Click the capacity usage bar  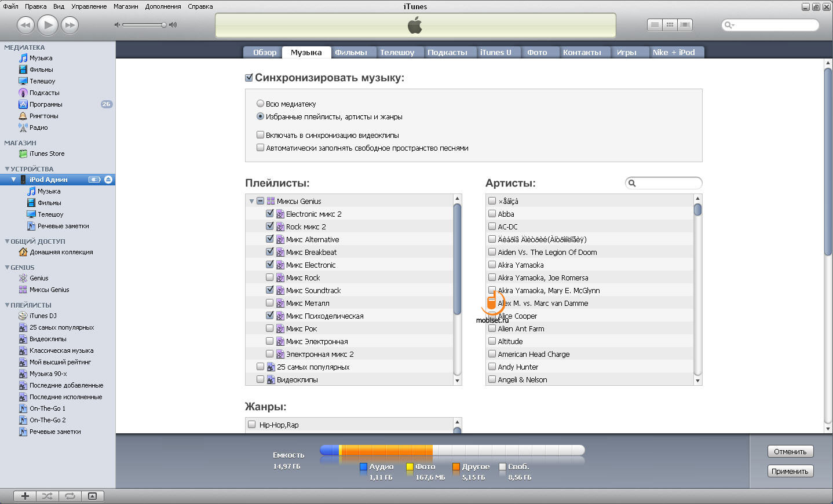coord(452,450)
